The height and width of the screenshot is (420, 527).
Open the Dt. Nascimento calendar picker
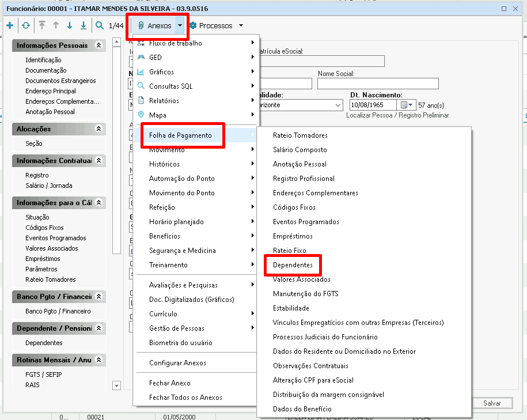coord(407,105)
